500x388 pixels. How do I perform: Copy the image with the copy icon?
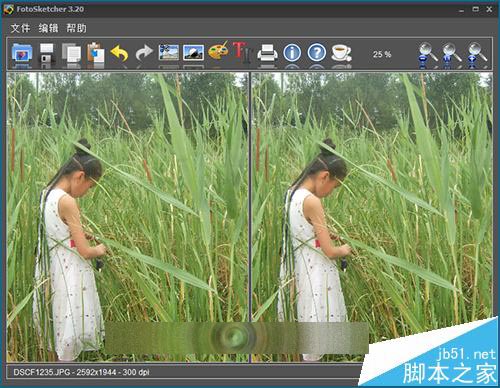(x=71, y=53)
